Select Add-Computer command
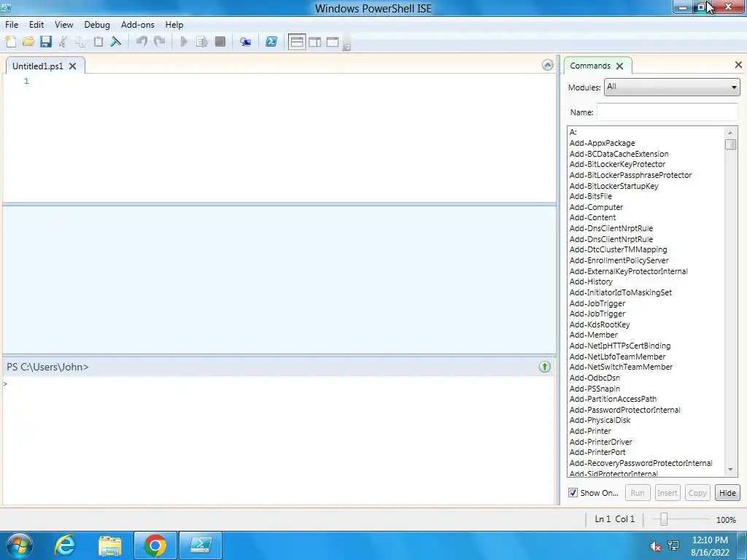Image resolution: width=747 pixels, height=560 pixels. [596, 207]
